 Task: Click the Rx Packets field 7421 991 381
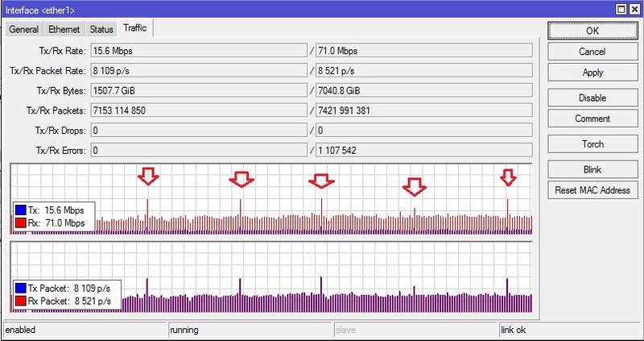click(424, 110)
